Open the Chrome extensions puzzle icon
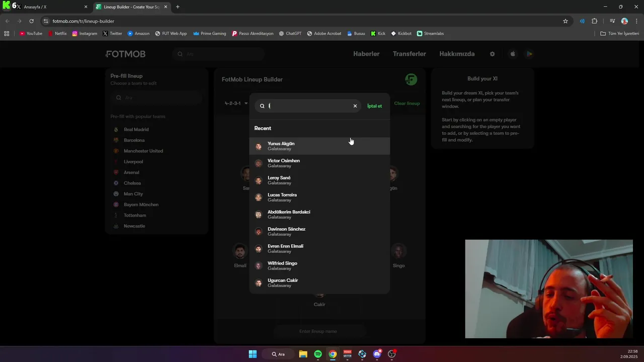Viewport: 644px width, 362px height. [x=595, y=21]
